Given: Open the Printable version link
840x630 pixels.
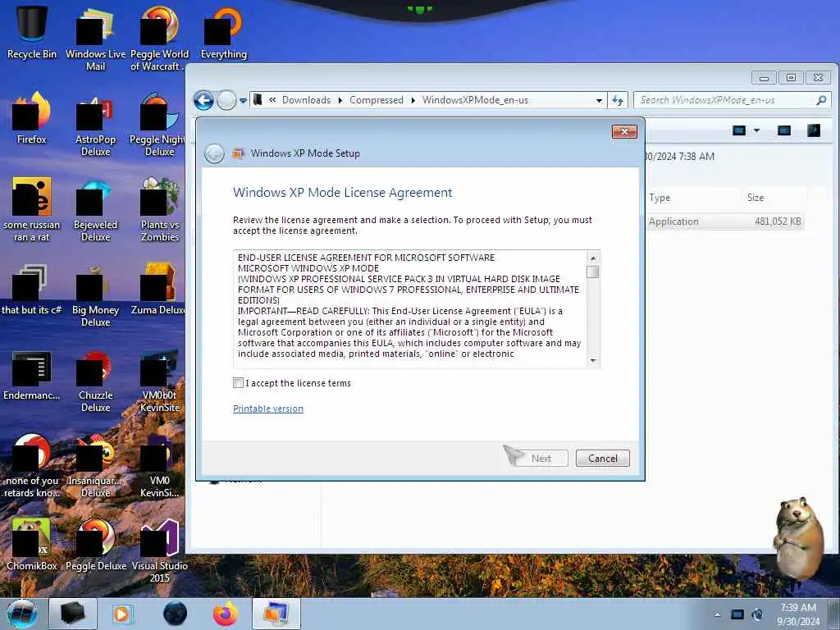Looking at the screenshot, I should (x=268, y=409).
